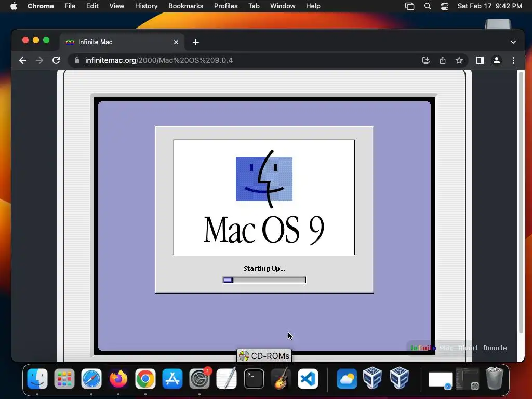Click the Chrome icon in the Dock
The height and width of the screenshot is (399, 532).
click(x=145, y=379)
